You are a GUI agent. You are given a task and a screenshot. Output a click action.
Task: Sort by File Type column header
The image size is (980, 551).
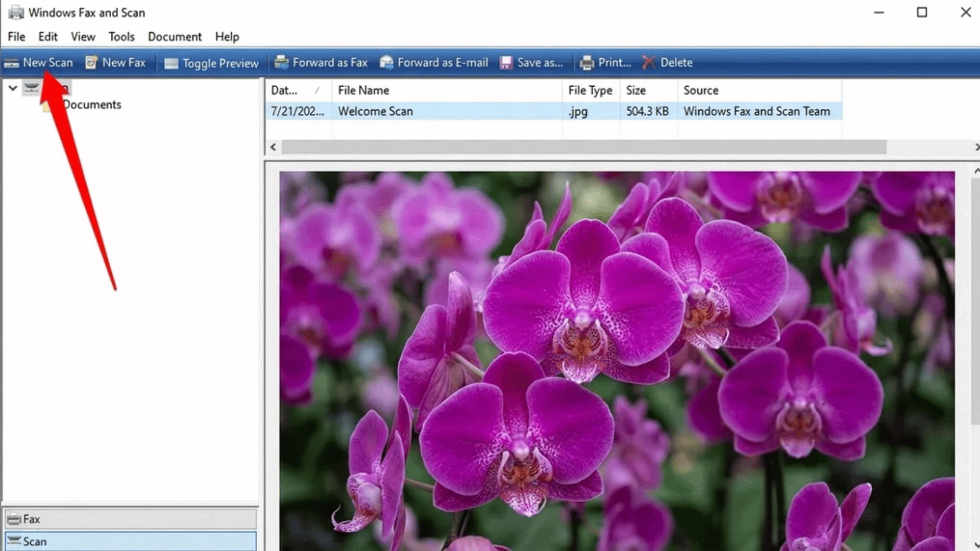point(591,90)
